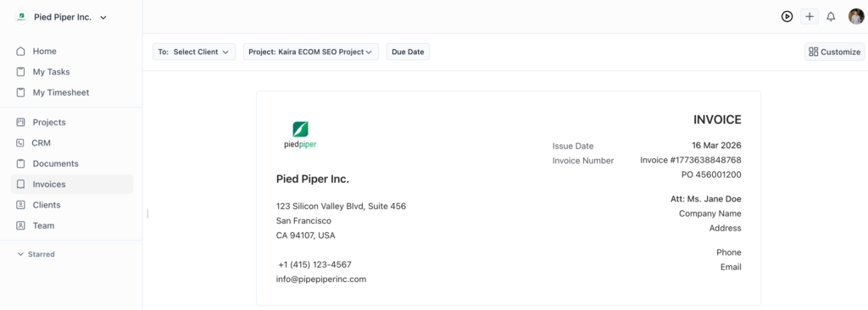Open Documents section
This screenshot has width=868, height=310.
(x=55, y=163)
